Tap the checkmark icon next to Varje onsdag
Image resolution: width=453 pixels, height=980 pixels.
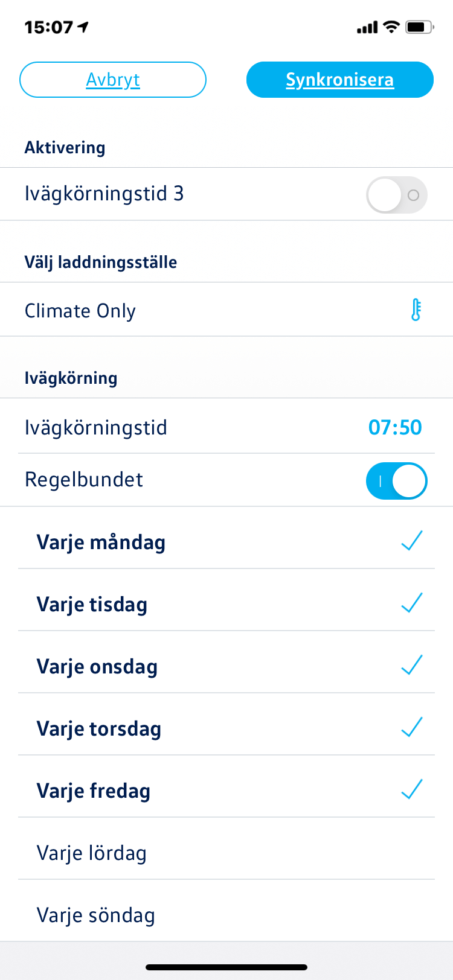point(412,666)
